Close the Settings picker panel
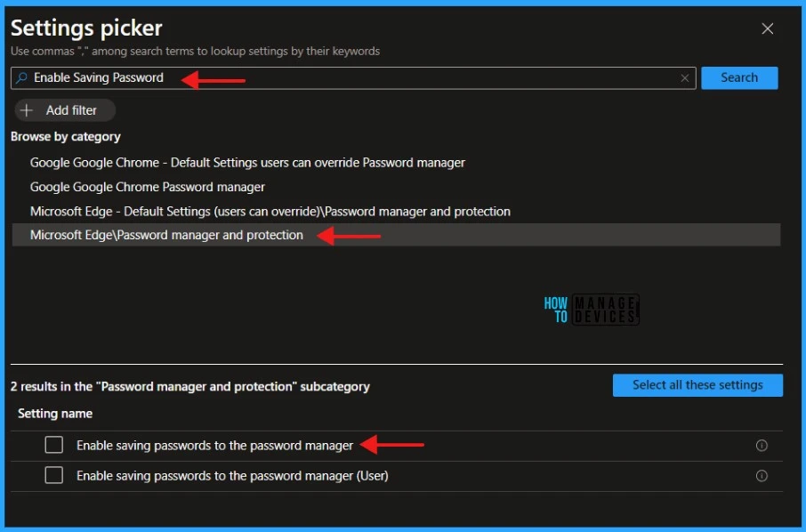The width and height of the screenshot is (806, 532). (767, 28)
